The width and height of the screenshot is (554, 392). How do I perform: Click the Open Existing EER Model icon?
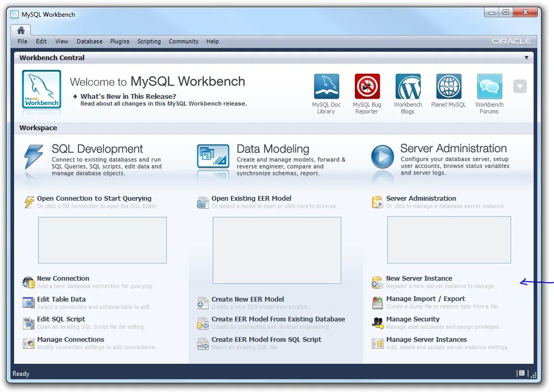pyautogui.click(x=203, y=203)
